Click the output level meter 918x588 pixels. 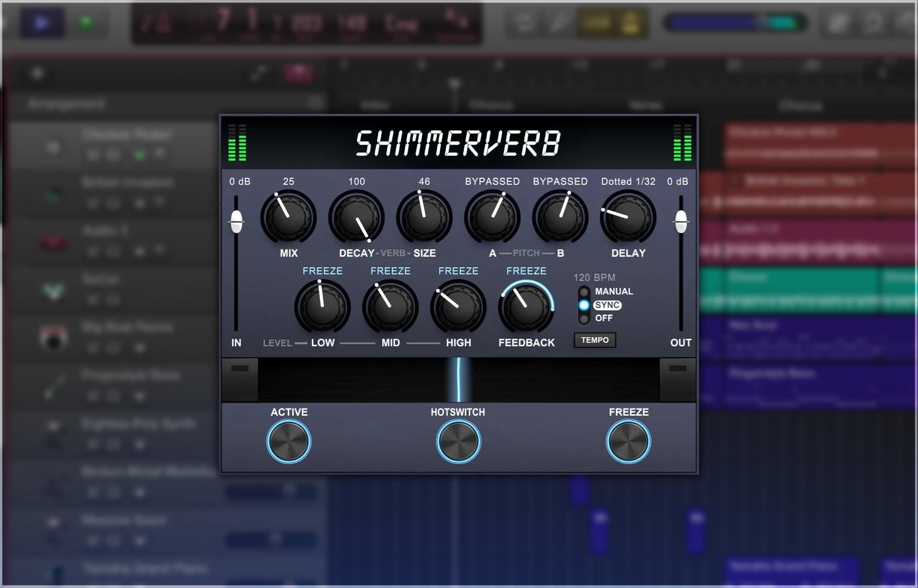click(682, 142)
